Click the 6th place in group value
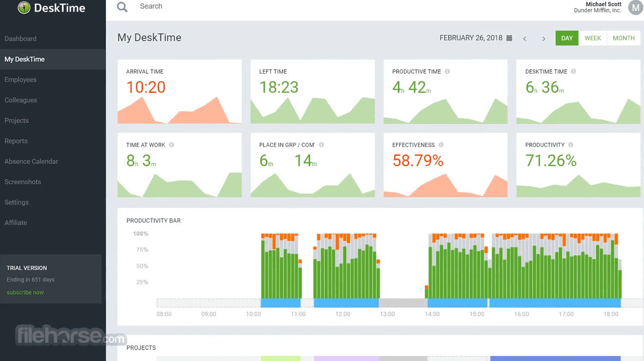Viewport: 644px width, 361px height. coord(266,161)
